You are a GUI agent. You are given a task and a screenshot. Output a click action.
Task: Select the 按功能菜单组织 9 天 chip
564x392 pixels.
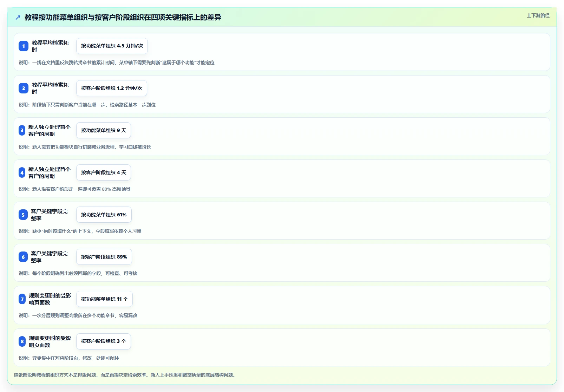click(x=104, y=130)
